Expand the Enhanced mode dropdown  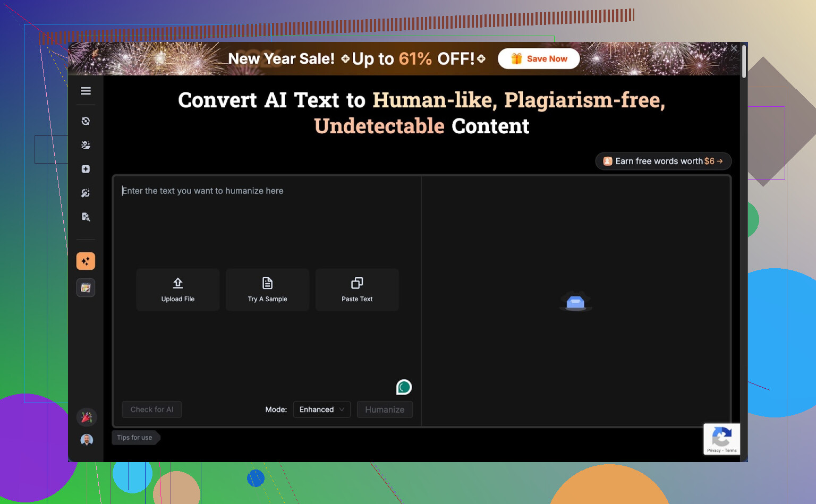[x=321, y=409]
